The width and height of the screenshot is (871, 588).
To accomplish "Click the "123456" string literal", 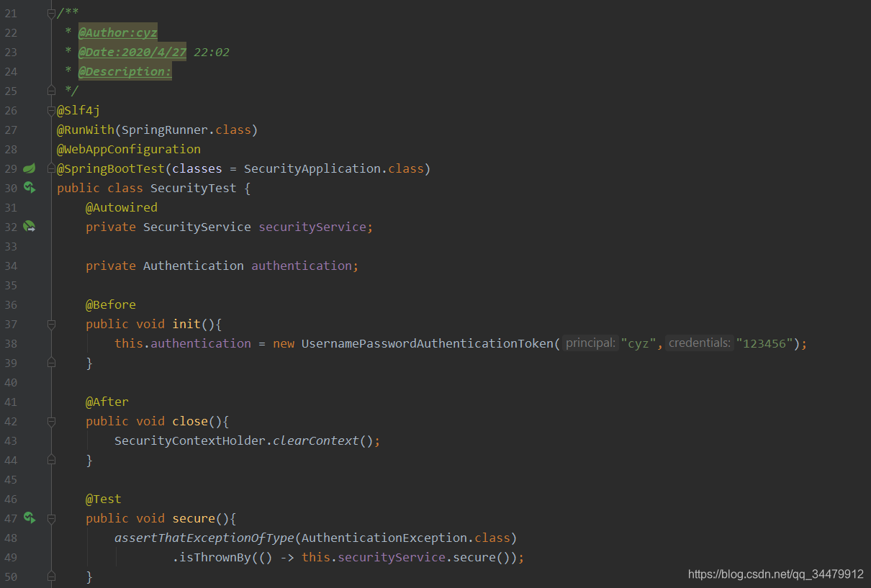I will [764, 343].
